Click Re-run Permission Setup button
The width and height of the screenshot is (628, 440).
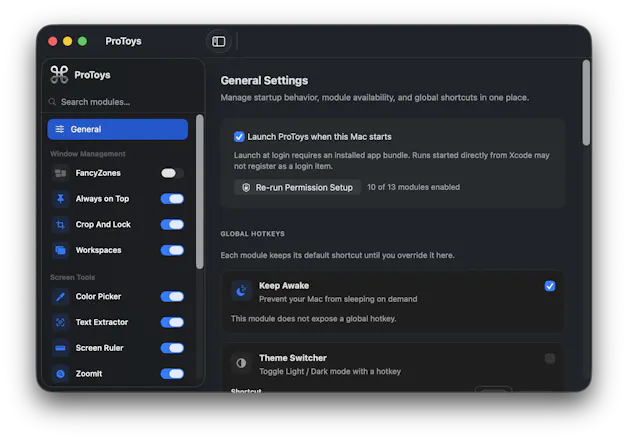pyautogui.click(x=297, y=187)
